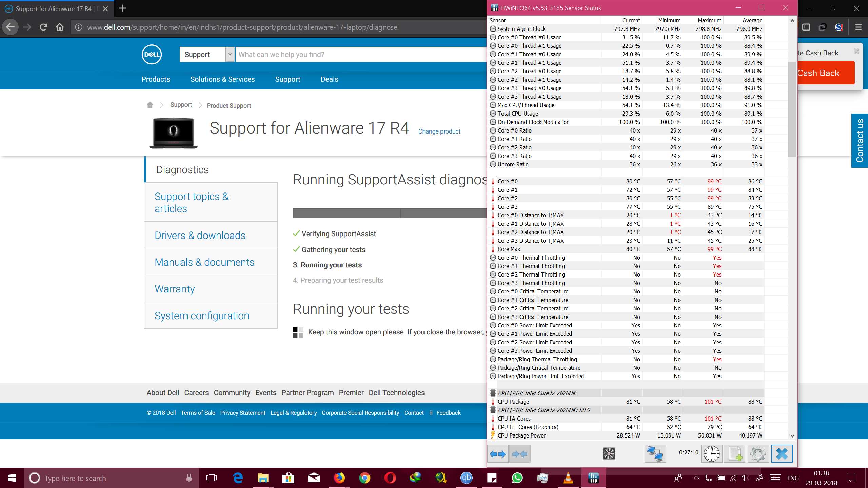Open WhatsApp from the taskbar
This screenshot has height=488, width=868.
pyautogui.click(x=517, y=478)
